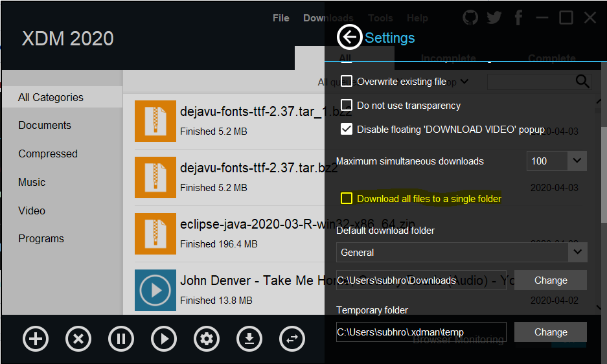Click 'Temporary folder' label
Image resolution: width=607 pixels, height=364 pixels.
[x=372, y=310]
